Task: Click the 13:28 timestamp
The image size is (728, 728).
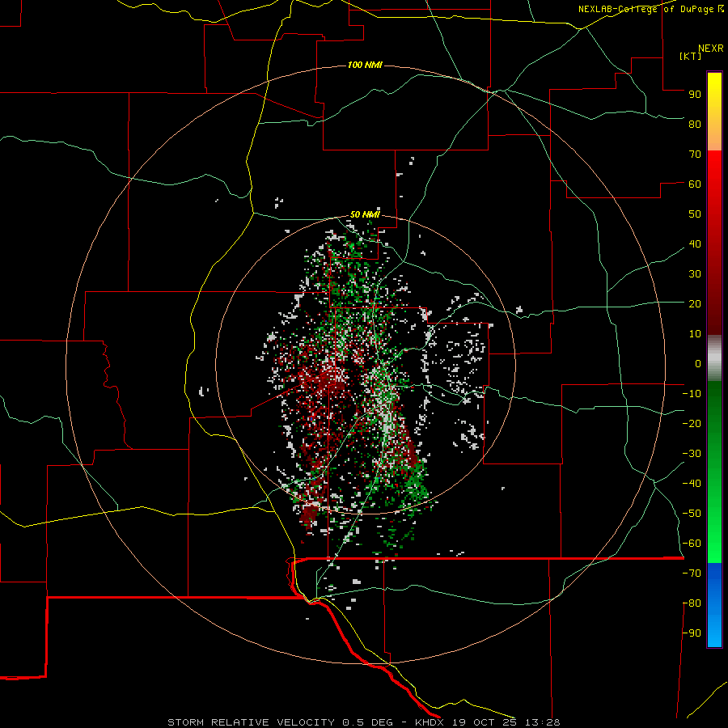Action: pyautogui.click(x=543, y=722)
